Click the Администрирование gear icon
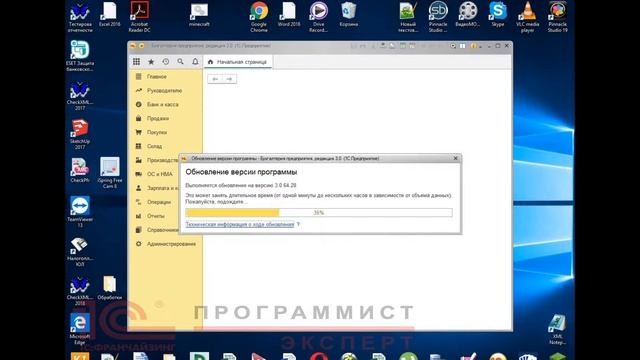Image resolution: width=640 pixels, height=360 pixels. (138, 244)
